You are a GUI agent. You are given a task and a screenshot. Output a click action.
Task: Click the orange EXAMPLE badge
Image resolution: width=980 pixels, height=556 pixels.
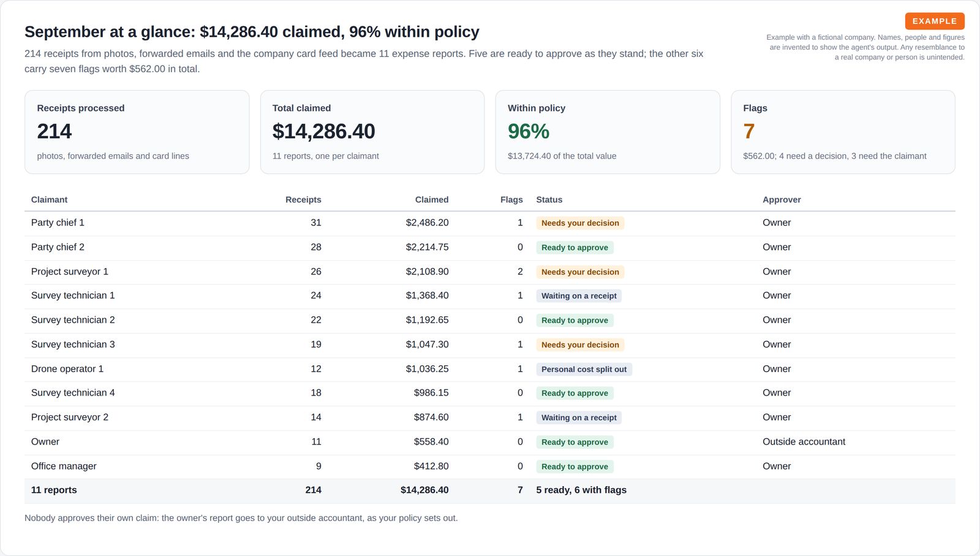[x=935, y=21]
